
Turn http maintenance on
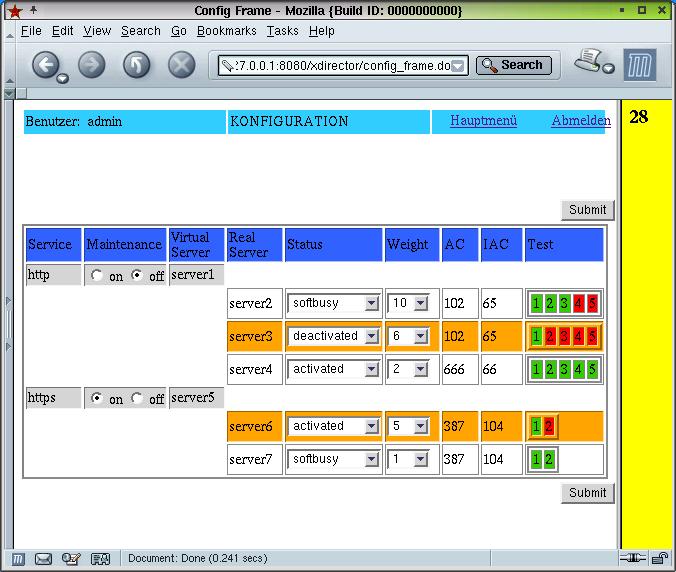(97, 275)
